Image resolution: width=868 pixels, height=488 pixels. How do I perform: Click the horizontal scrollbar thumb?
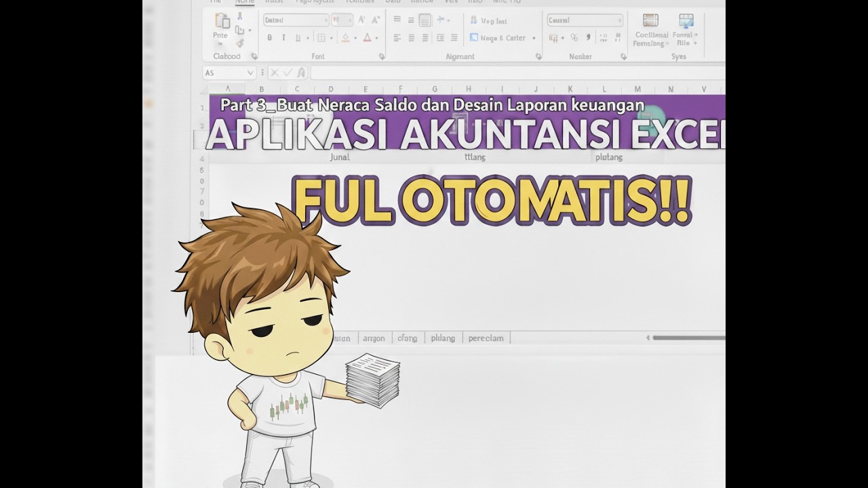[x=689, y=337]
